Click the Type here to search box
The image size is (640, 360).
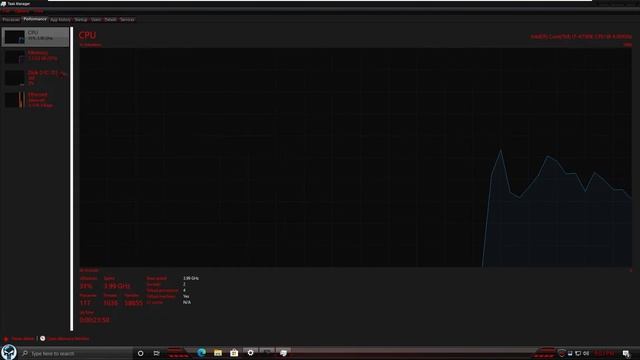tap(76, 353)
